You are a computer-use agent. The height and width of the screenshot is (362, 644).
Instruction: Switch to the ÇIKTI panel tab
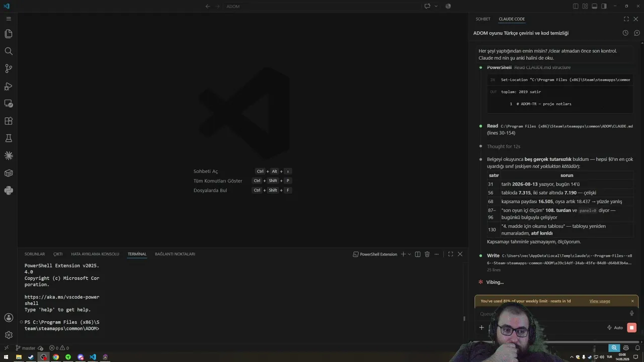pyautogui.click(x=58, y=254)
